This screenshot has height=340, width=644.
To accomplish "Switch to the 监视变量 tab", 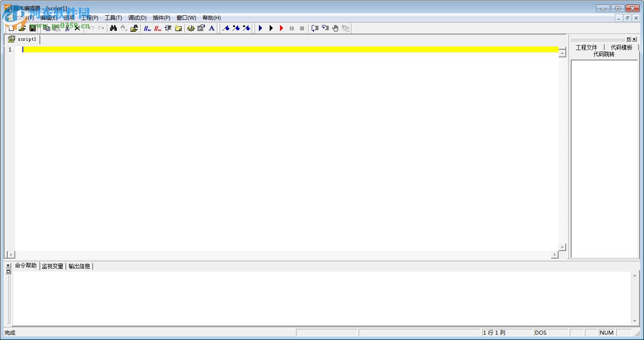I will [x=53, y=266].
